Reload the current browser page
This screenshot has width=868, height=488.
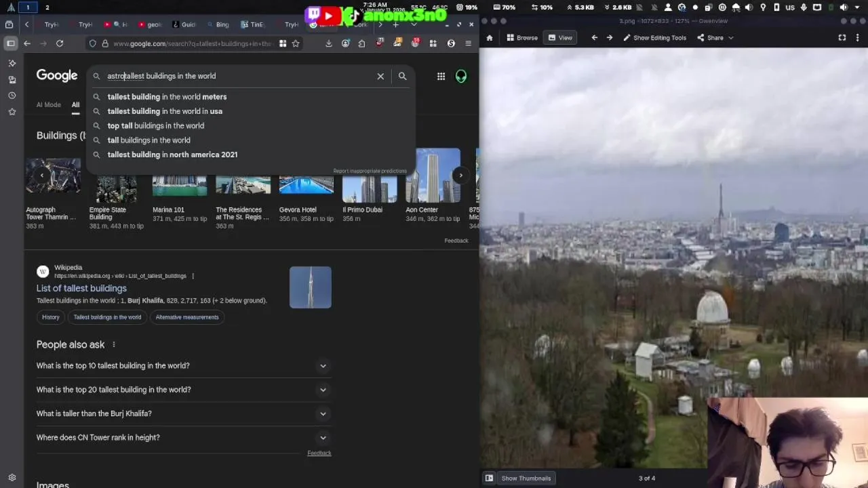(60, 43)
